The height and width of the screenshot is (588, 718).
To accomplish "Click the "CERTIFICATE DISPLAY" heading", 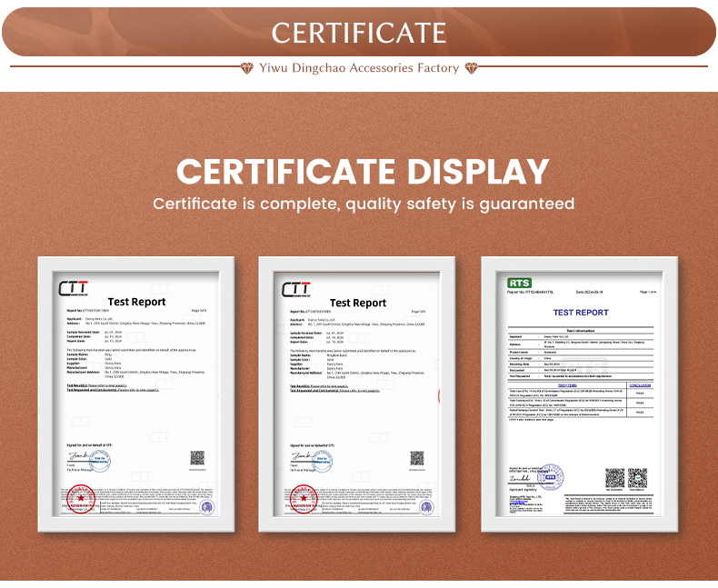I will (x=363, y=172).
